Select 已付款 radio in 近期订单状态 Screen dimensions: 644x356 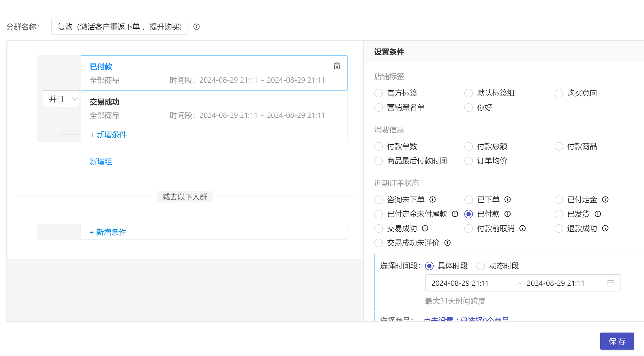pos(468,214)
